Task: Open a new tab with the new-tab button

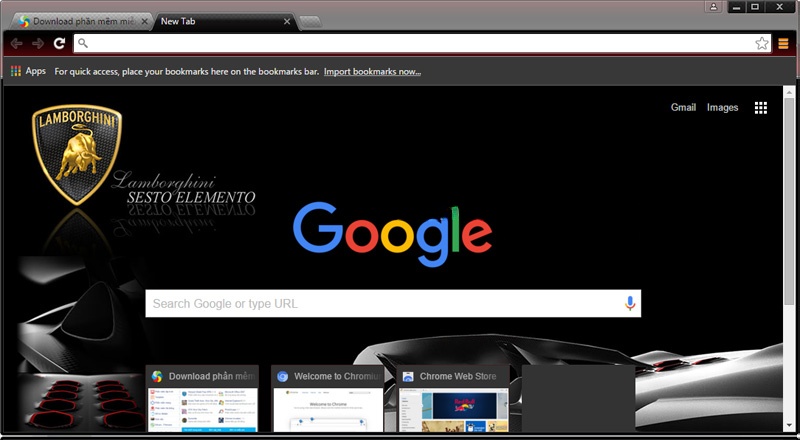Action: 310,21
